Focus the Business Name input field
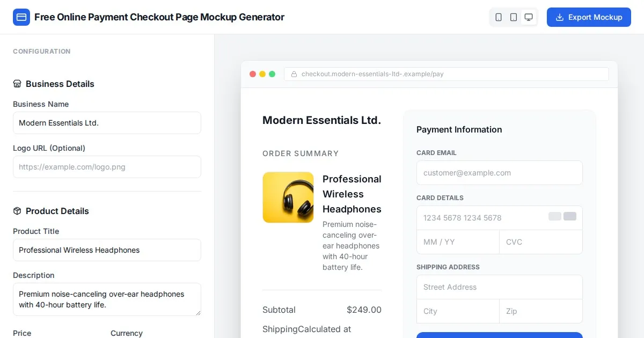The height and width of the screenshot is (338, 644). click(x=107, y=123)
